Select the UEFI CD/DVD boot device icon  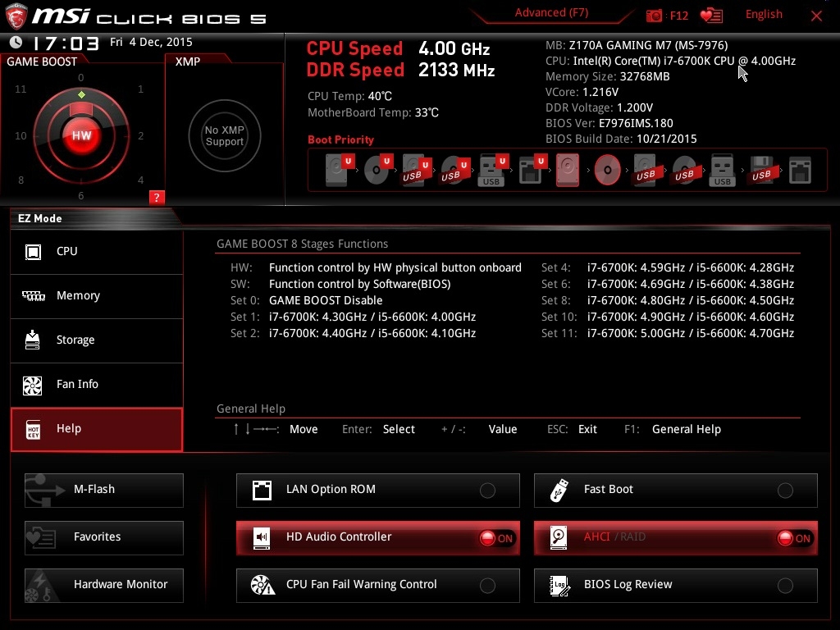[377, 170]
